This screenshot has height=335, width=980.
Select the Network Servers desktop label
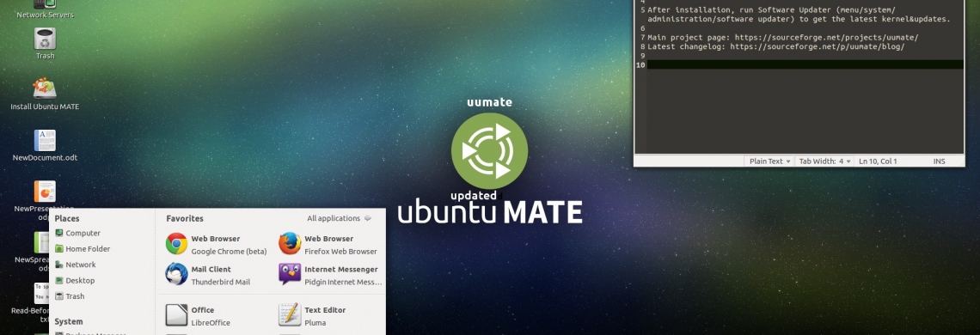tap(45, 15)
